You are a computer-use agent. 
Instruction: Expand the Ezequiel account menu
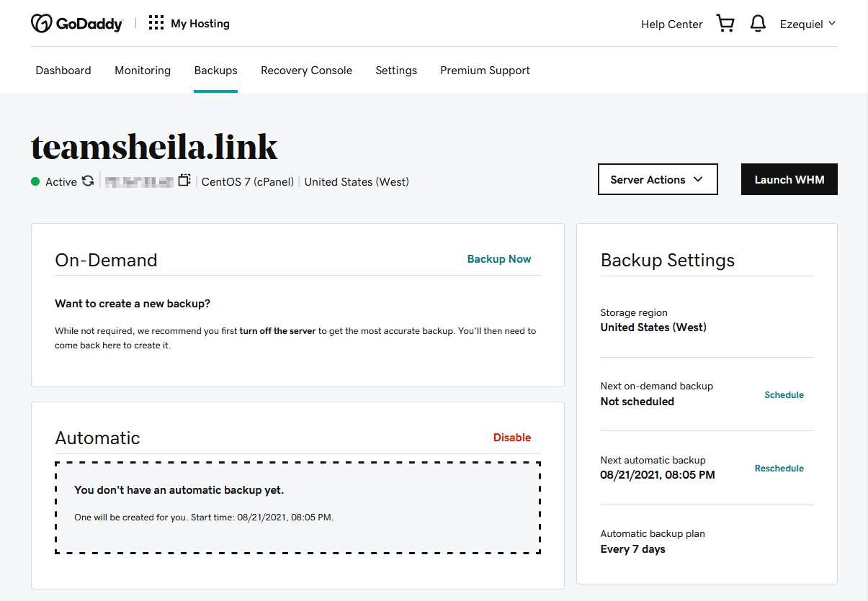click(808, 24)
